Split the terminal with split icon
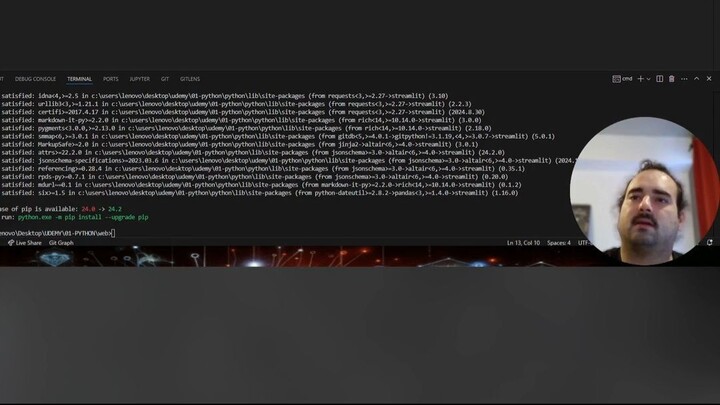 (x=659, y=79)
